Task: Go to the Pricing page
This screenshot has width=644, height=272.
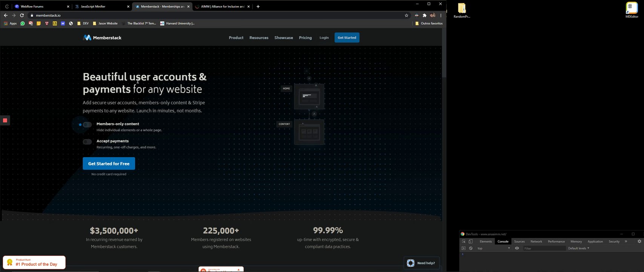Action: (305, 38)
